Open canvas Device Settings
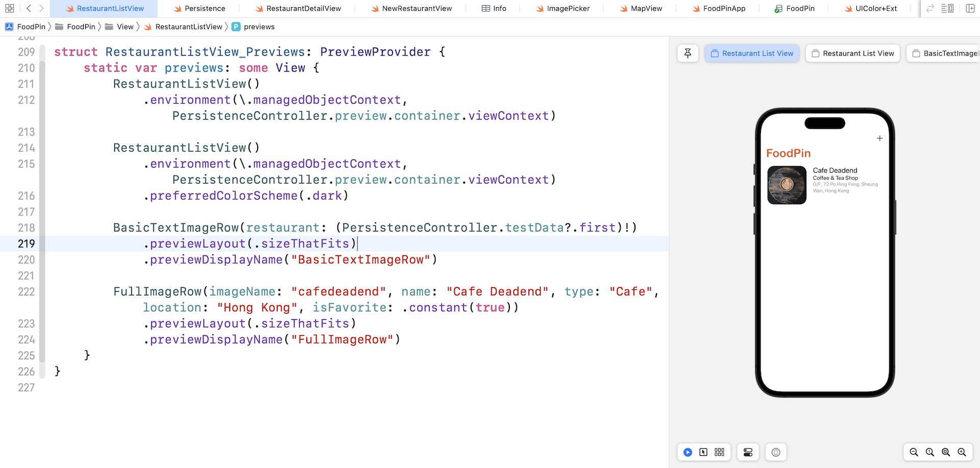 [x=748, y=452]
